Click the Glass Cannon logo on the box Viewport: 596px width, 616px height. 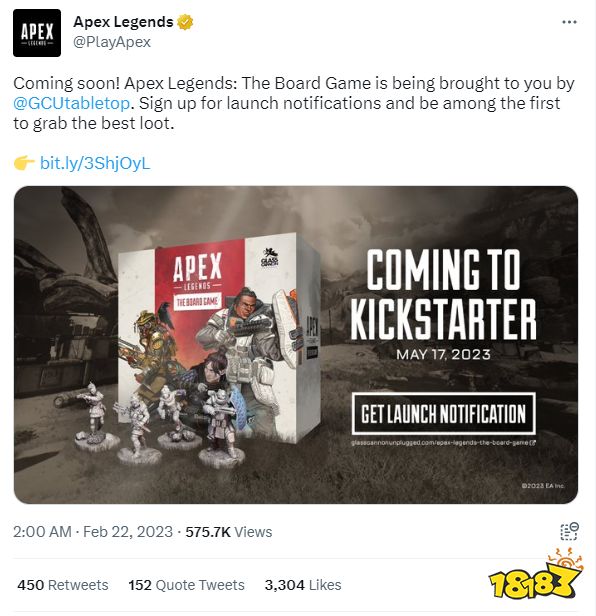coord(270,258)
